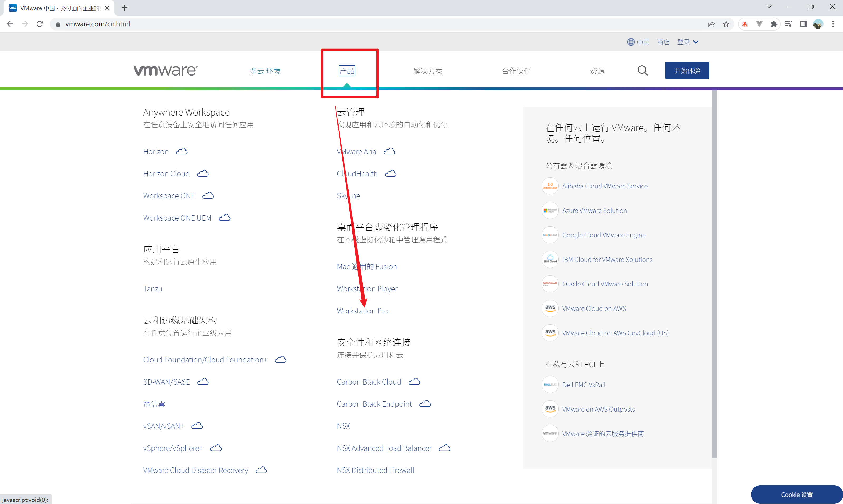Click the Azure VMware Solution icon
Screen dimensions: 843x504
click(x=550, y=210)
